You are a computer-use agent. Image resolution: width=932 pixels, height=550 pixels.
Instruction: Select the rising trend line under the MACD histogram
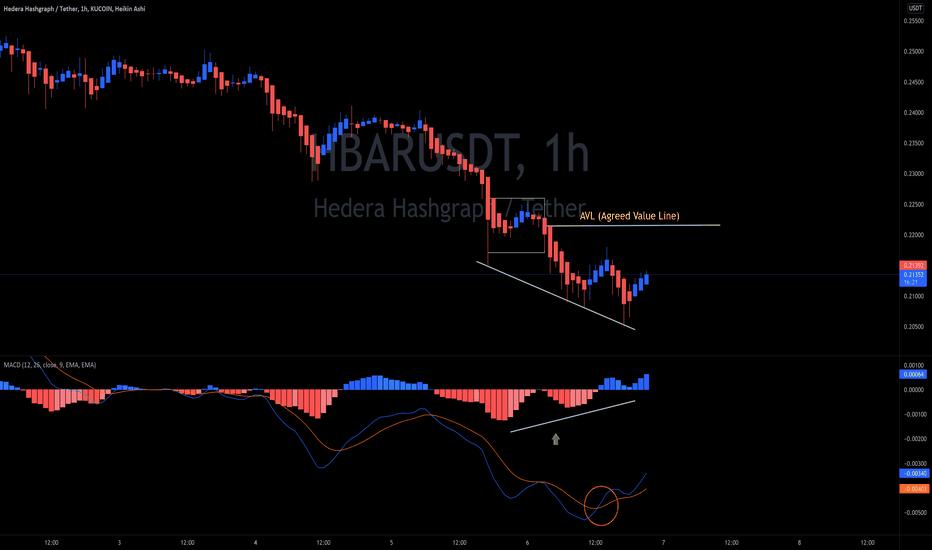click(x=573, y=416)
